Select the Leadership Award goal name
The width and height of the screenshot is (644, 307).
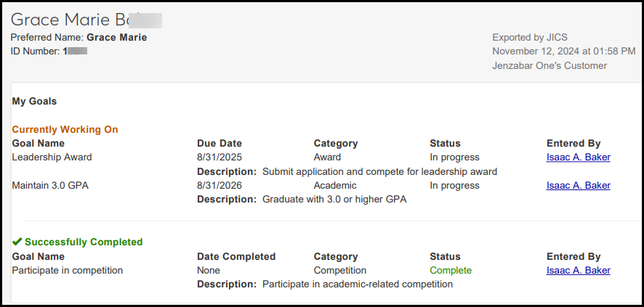click(52, 157)
